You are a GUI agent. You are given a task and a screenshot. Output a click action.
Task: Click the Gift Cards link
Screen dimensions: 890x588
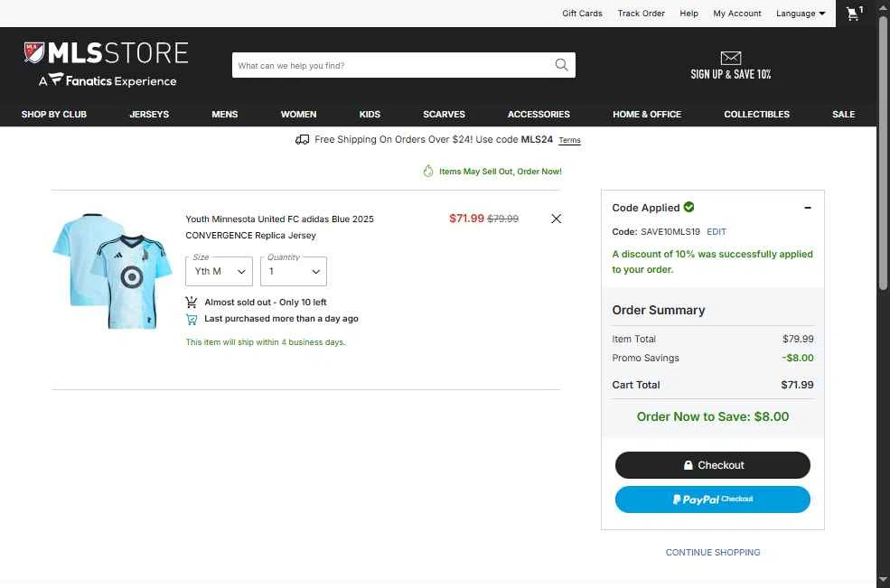coord(583,13)
